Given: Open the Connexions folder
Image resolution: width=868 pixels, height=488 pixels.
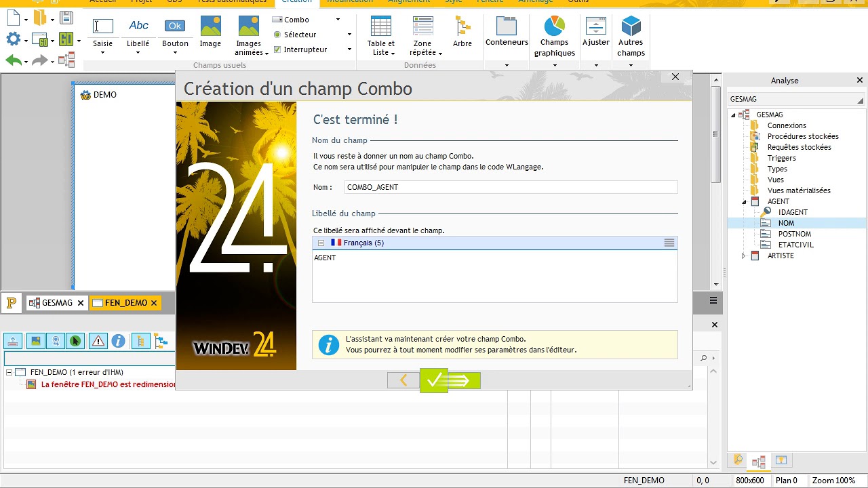Looking at the screenshot, I should coord(787,125).
